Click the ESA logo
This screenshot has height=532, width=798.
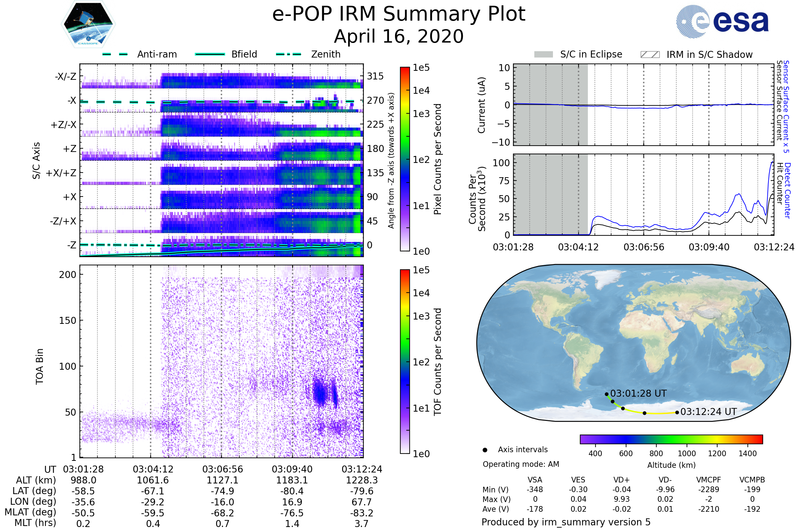click(722, 21)
